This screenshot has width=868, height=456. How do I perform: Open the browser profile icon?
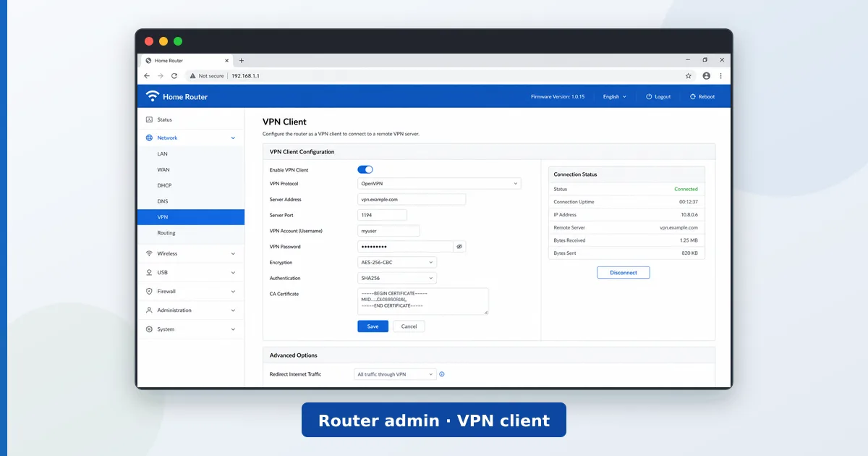click(x=706, y=76)
